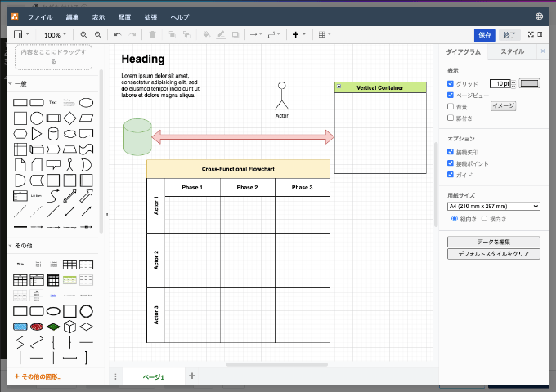This screenshot has width=556, height=392.
Task: Enable the 影付き checkbox
Action: (451, 118)
